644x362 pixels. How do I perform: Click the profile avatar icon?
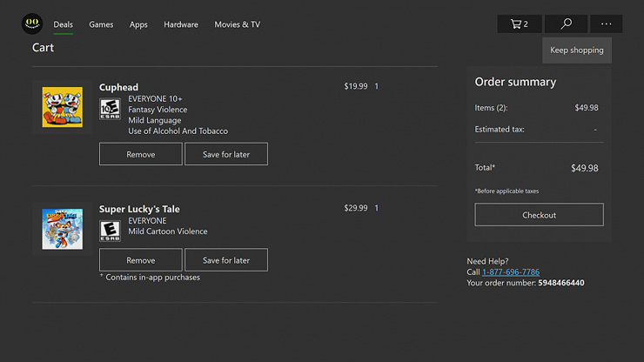(31, 23)
